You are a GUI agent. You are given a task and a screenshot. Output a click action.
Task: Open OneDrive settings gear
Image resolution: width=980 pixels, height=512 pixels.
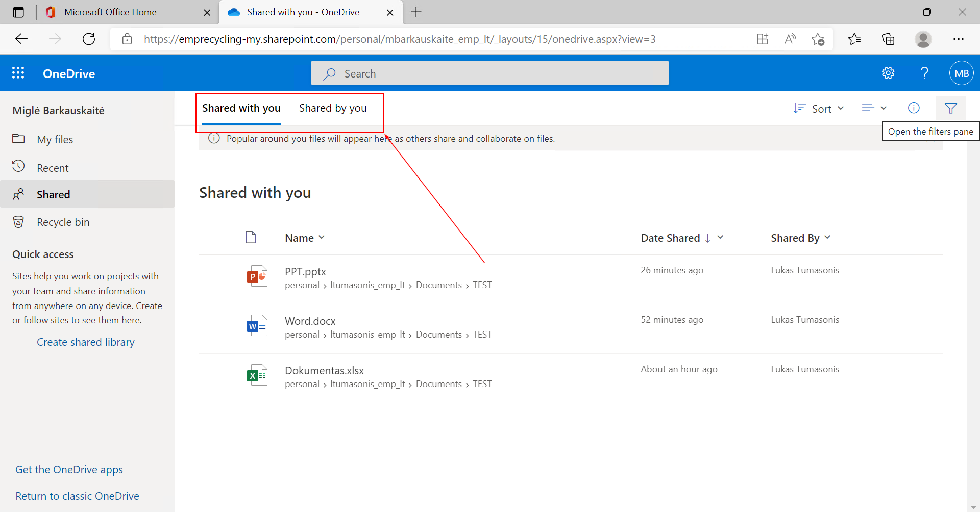pyautogui.click(x=888, y=73)
